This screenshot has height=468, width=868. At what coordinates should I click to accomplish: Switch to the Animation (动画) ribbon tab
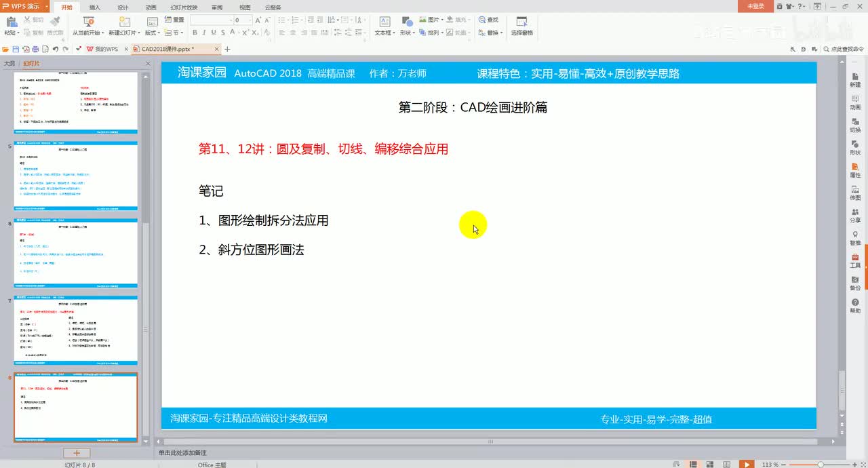pos(151,7)
